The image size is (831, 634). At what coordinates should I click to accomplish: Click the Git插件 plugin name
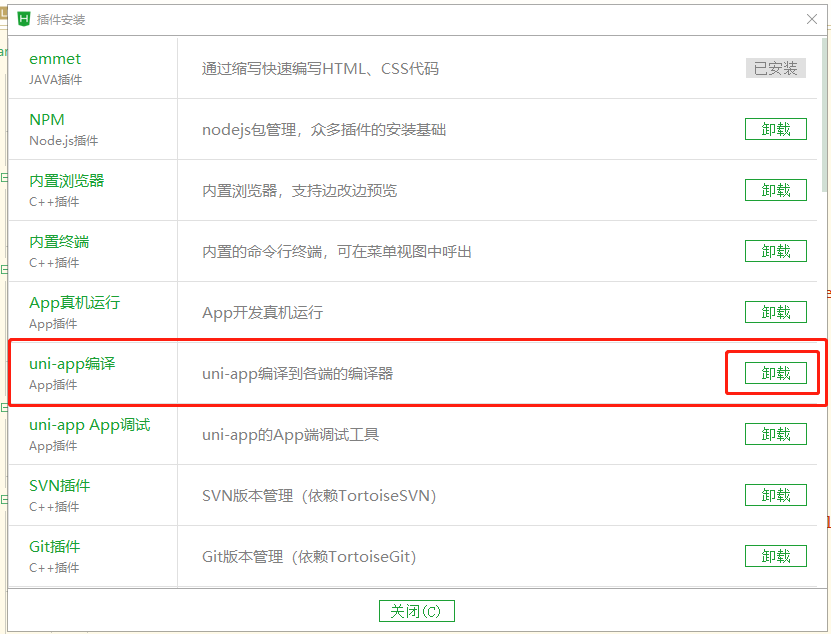coord(55,546)
